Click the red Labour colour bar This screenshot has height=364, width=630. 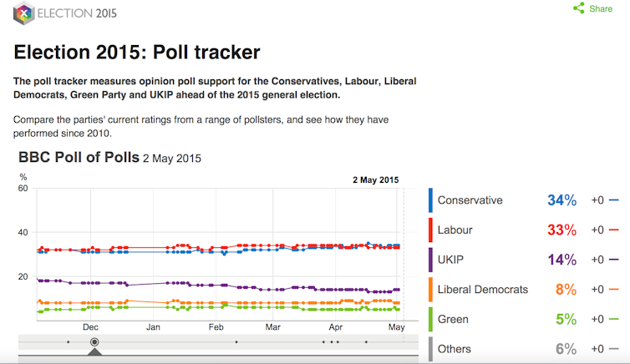click(x=430, y=230)
